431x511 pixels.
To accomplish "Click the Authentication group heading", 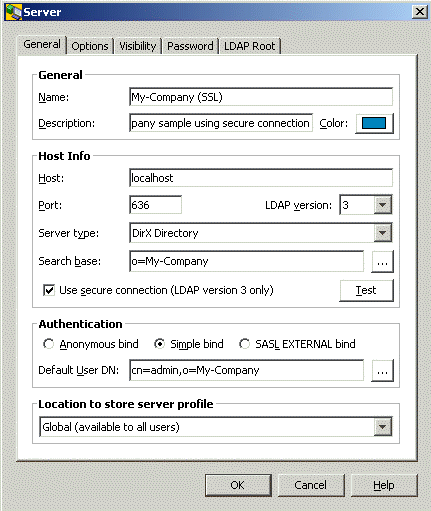I will [80, 324].
